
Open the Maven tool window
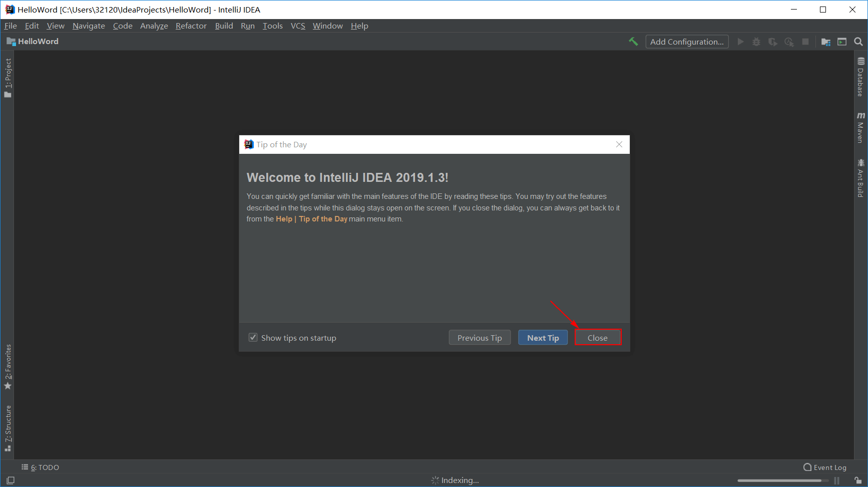tap(860, 127)
